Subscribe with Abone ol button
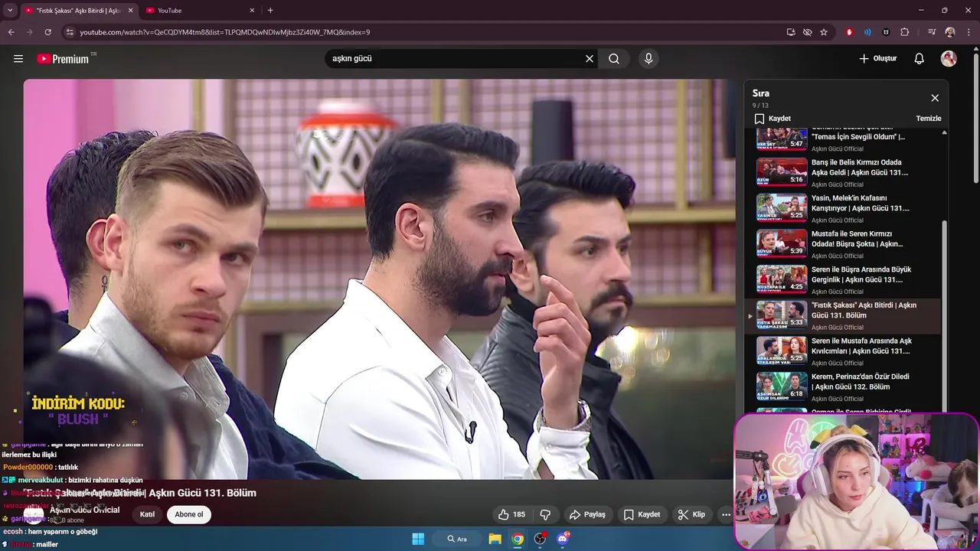 click(x=189, y=515)
